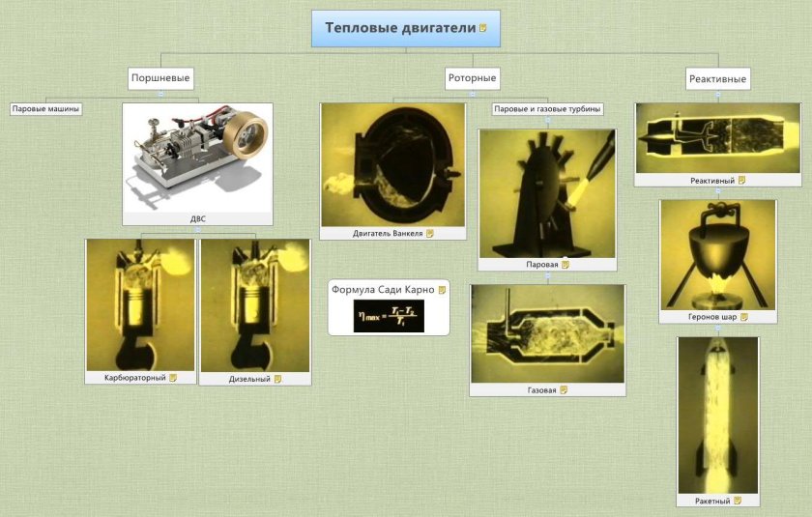
Task: Click the note icon next to Ракетный
Action: [x=738, y=501]
